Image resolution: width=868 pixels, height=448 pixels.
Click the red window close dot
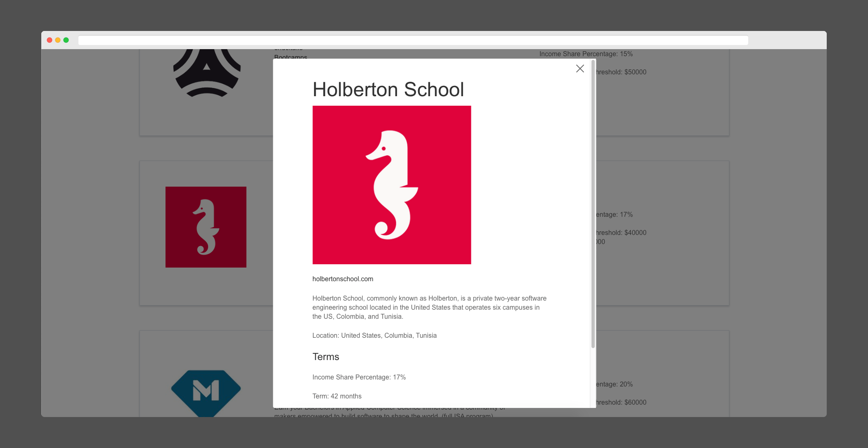(x=50, y=40)
